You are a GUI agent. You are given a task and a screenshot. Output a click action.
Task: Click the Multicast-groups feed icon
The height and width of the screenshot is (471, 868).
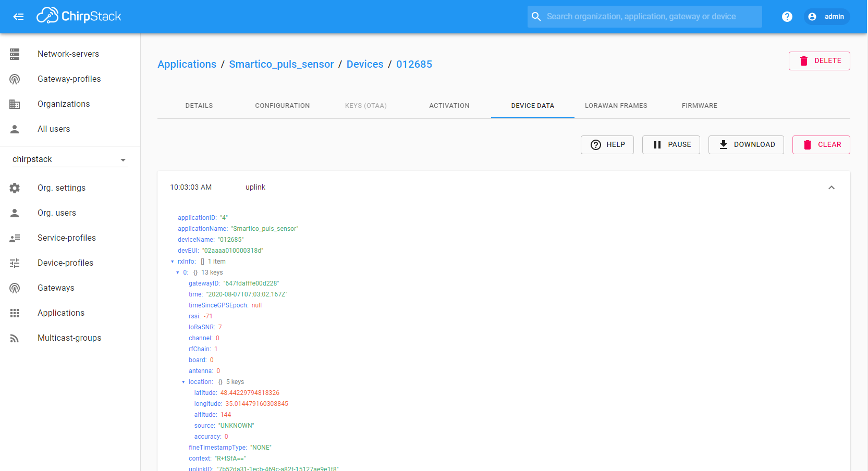[15, 338]
